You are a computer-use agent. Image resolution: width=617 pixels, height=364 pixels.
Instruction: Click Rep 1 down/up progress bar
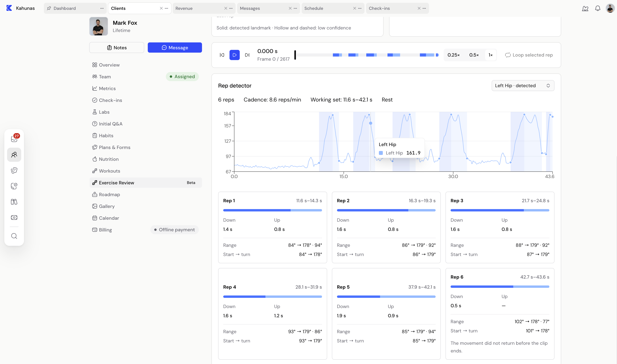[272, 210]
